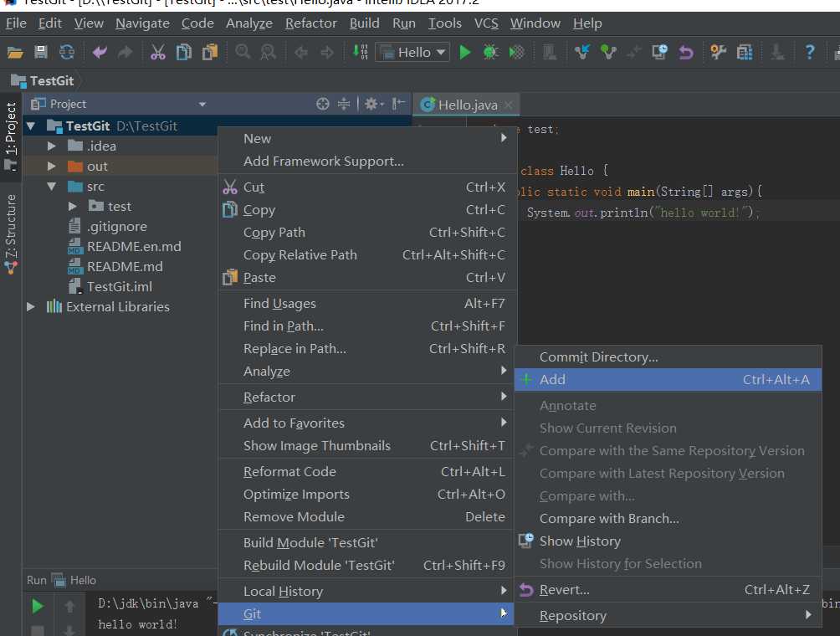Select Compare with Branch option

pos(668,519)
